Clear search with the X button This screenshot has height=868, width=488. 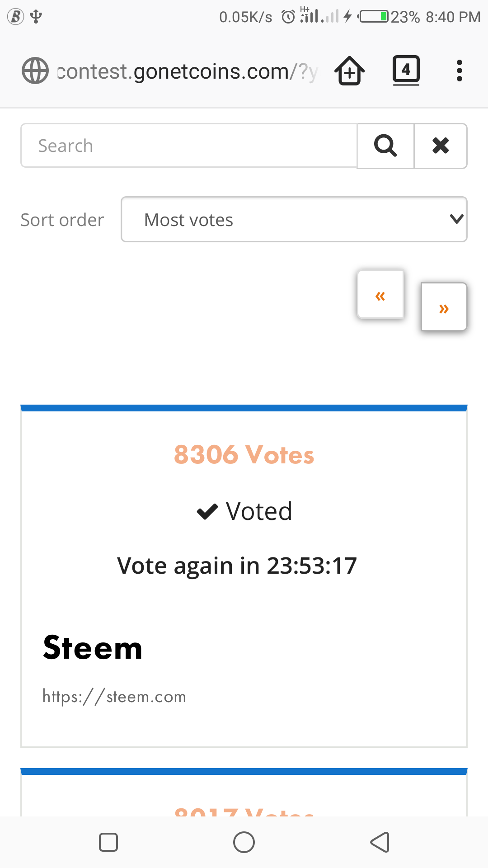click(x=441, y=146)
